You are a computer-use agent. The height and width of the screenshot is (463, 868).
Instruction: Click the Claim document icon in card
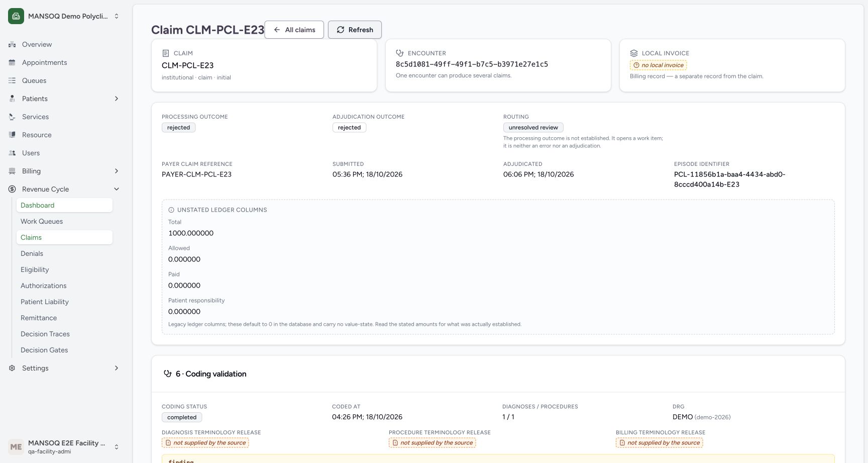point(166,53)
